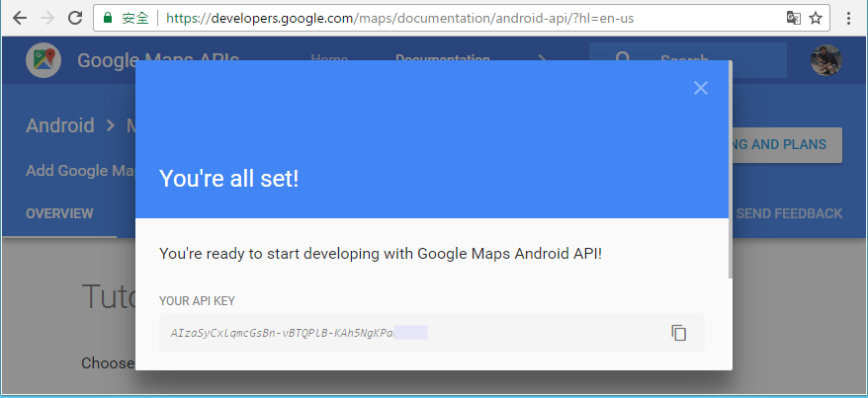
Task: Copy the API key with the copy icon
Action: click(678, 333)
